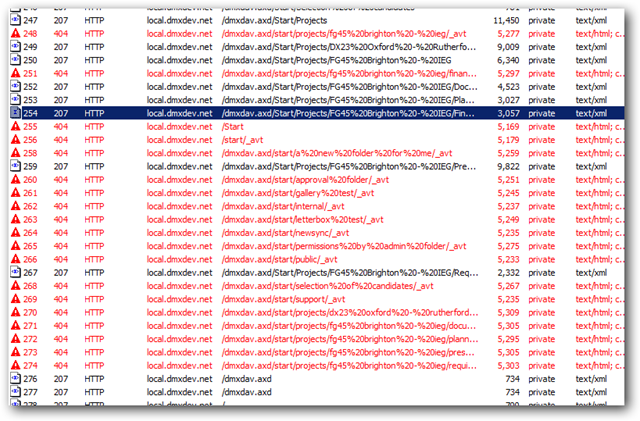Select the gallery%20test/_avt URL row
Image resolution: width=640 pixels, height=421 pixels.
298,193
